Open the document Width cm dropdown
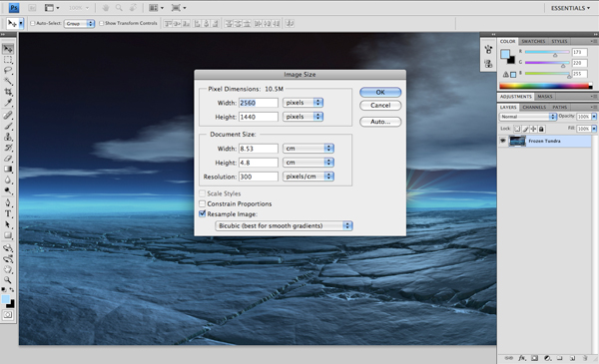599x364 pixels. pyautogui.click(x=308, y=149)
